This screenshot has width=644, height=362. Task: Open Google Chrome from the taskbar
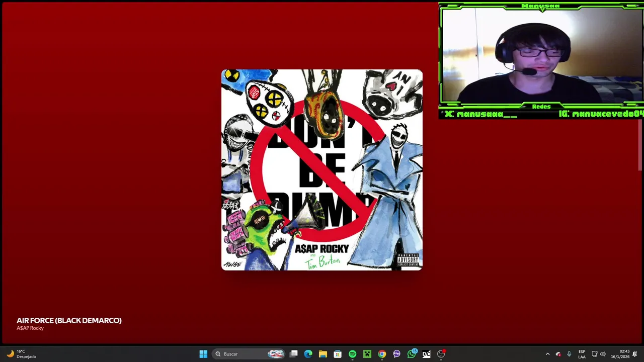(x=382, y=354)
